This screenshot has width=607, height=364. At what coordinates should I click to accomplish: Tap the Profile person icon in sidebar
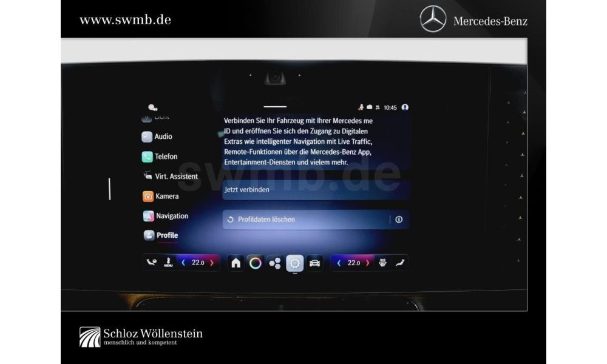click(149, 235)
